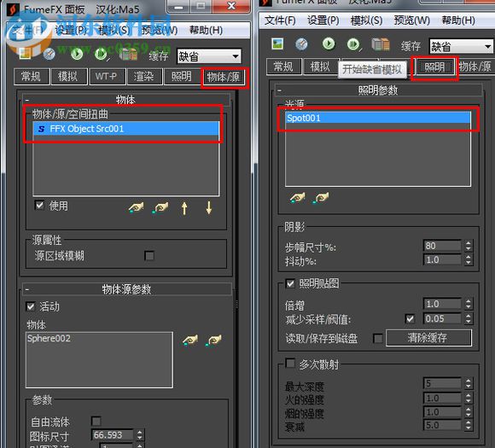The image size is (495, 448).
Task: Enable the 多次散射 checkbox
Action: [290, 364]
